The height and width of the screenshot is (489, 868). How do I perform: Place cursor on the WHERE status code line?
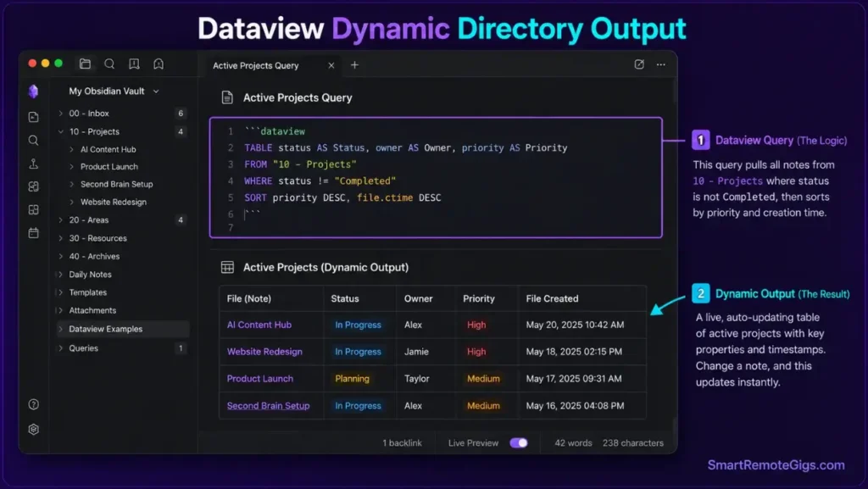320,181
